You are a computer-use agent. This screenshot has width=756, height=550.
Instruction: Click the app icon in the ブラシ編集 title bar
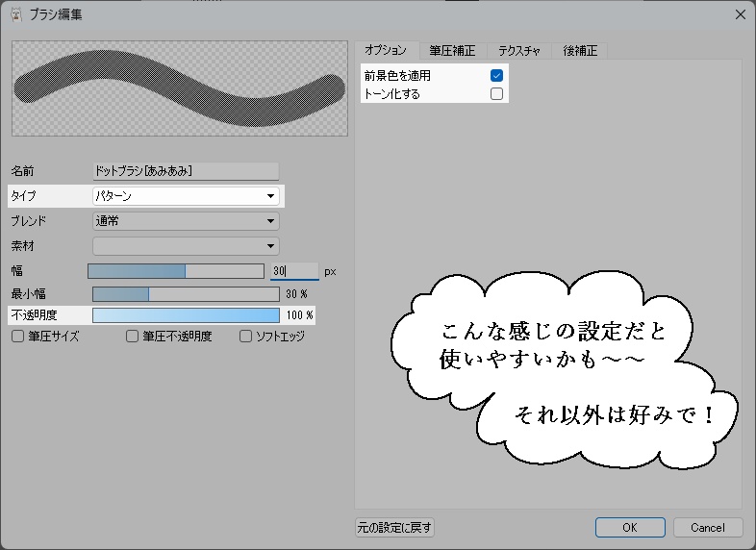tap(16, 14)
